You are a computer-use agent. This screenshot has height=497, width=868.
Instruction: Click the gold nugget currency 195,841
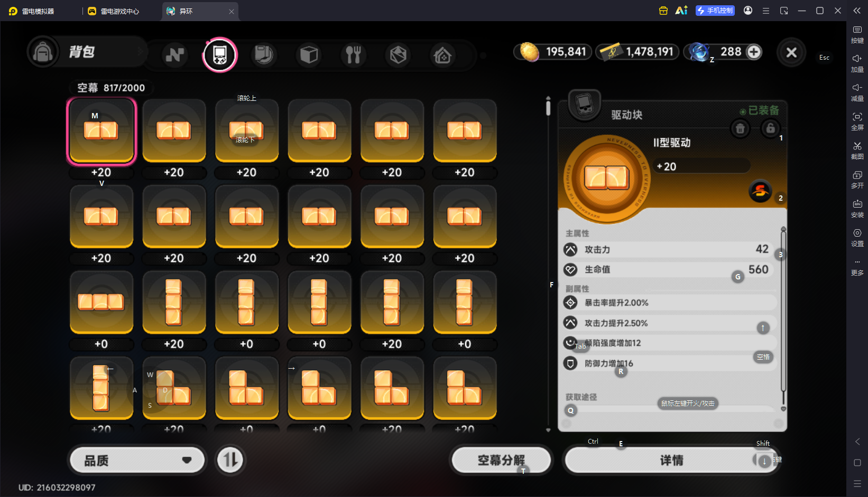[552, 52]
